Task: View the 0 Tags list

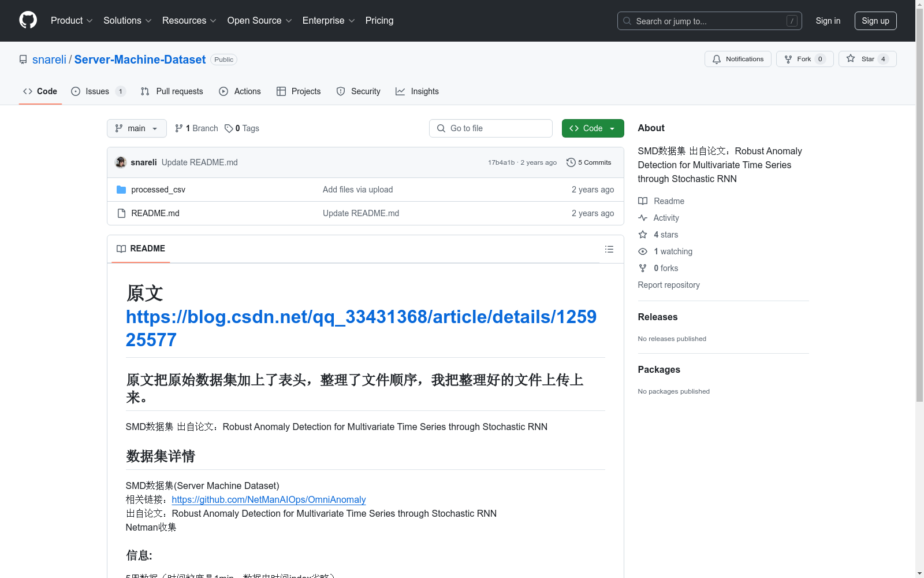Action: point(242,128)
